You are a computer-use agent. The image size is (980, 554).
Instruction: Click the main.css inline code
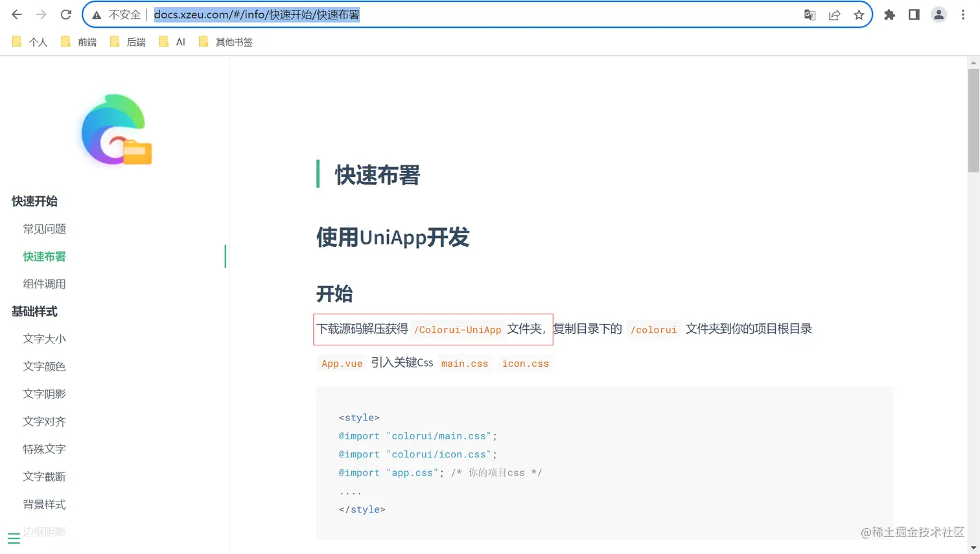tap(465, 364)
